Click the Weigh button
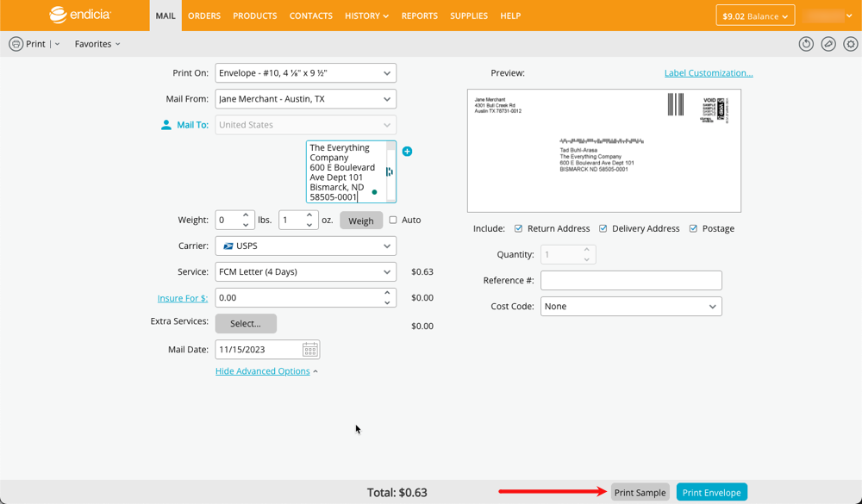 361,221
